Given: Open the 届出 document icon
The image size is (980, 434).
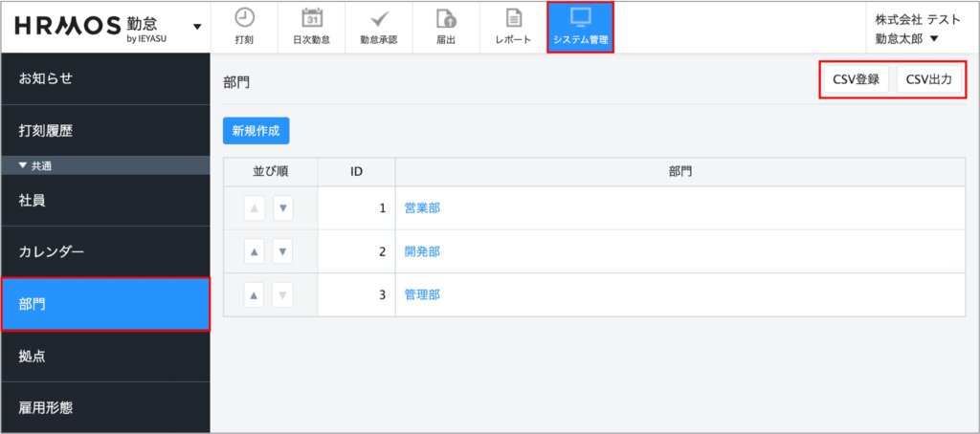Looking at the screenshot, I should point(446,18).
